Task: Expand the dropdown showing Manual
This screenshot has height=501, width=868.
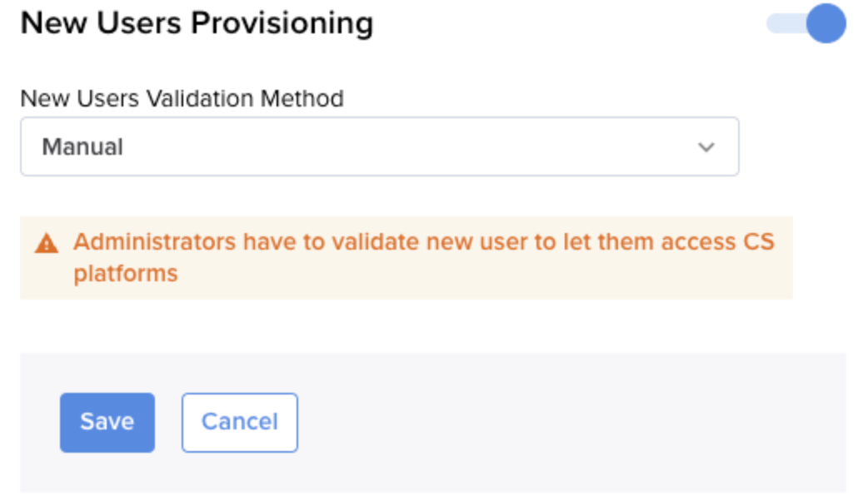Action: pyautogui.click(x=380, y=146)
